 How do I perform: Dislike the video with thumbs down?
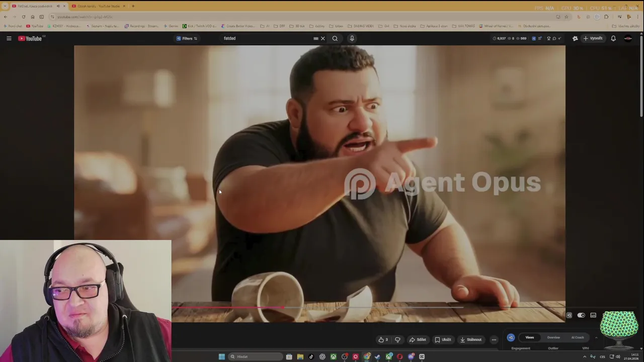click(397, 340)
